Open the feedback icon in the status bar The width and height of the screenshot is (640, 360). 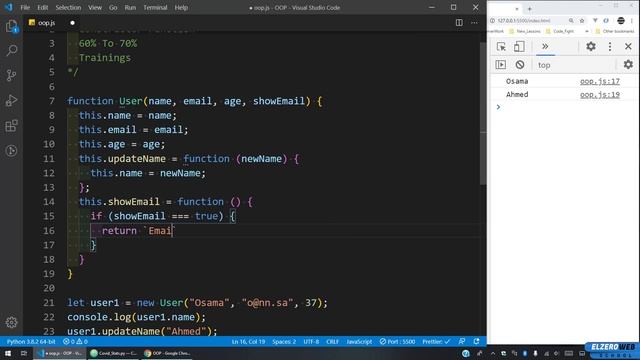tap(462, 342)
